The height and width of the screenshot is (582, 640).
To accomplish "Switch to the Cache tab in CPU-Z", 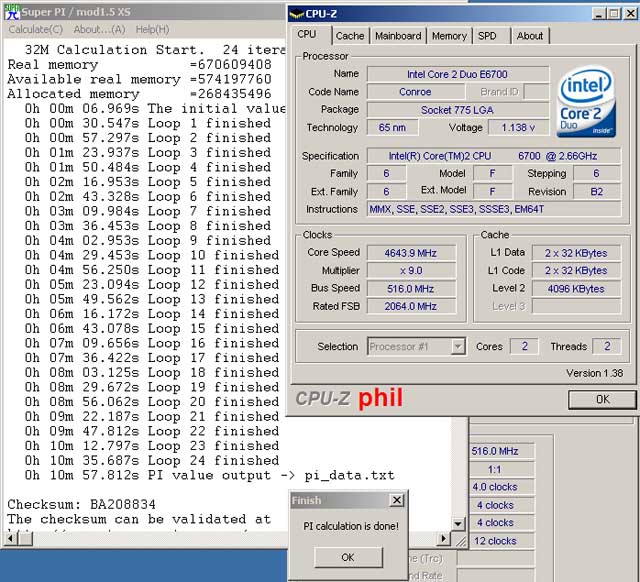I will coord(350,36).
